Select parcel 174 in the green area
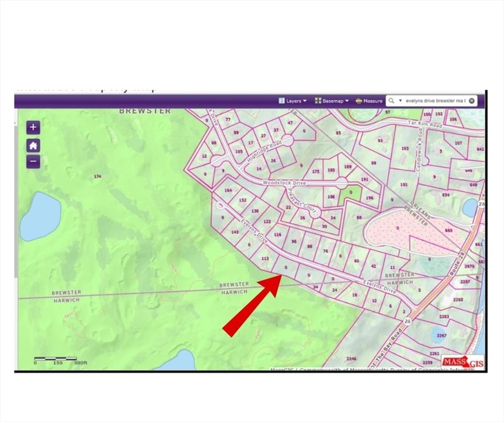Screen dimensions: 504x422 click(x=98, y=176)
